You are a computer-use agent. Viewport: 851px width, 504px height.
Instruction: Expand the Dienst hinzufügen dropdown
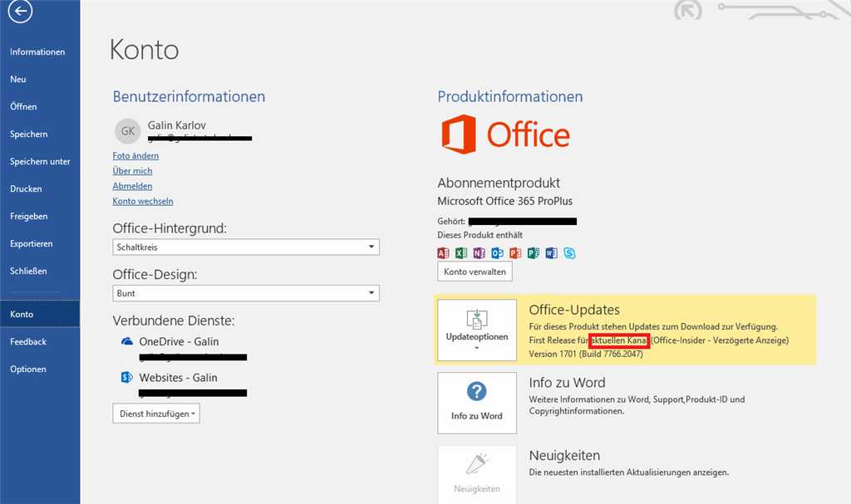click(156, 413)
